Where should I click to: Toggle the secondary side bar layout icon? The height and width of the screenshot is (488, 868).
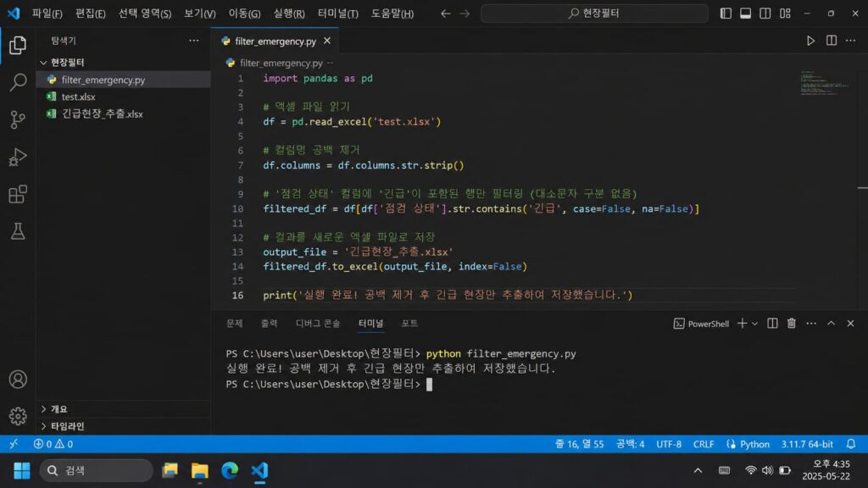point(765,14)
